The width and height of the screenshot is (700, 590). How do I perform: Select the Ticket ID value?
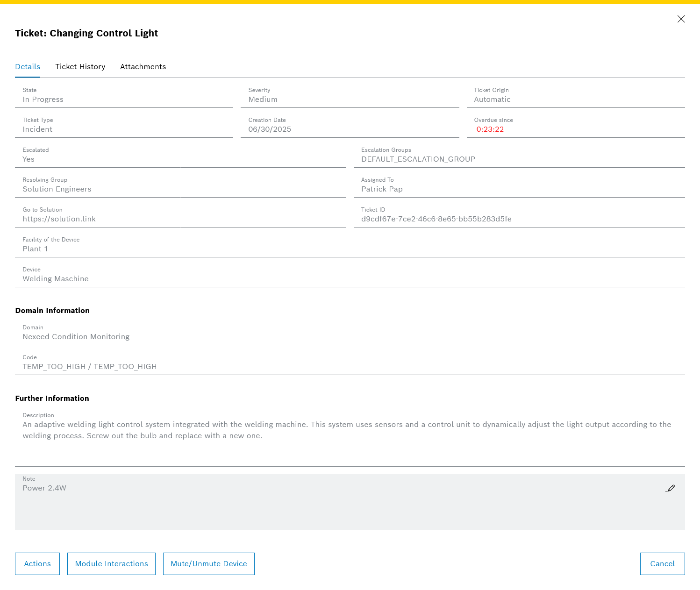pos(436,219)
